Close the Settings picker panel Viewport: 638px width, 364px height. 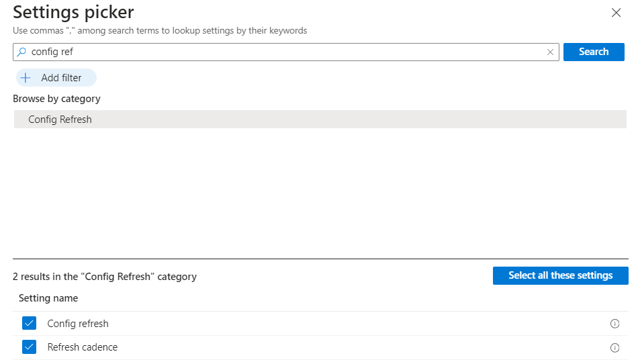pos(616,12)
